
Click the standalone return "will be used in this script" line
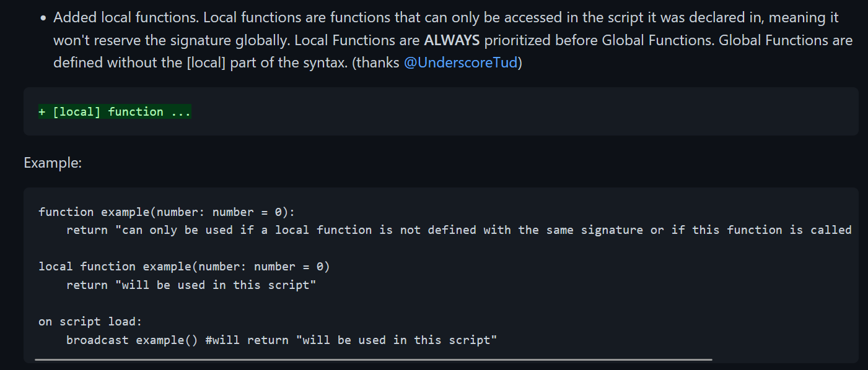click(x=191, y=285)
